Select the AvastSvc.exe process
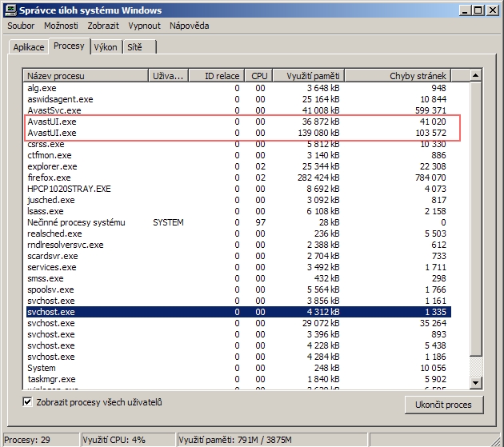Screen dimensions: 504x447 coord(238,110)
